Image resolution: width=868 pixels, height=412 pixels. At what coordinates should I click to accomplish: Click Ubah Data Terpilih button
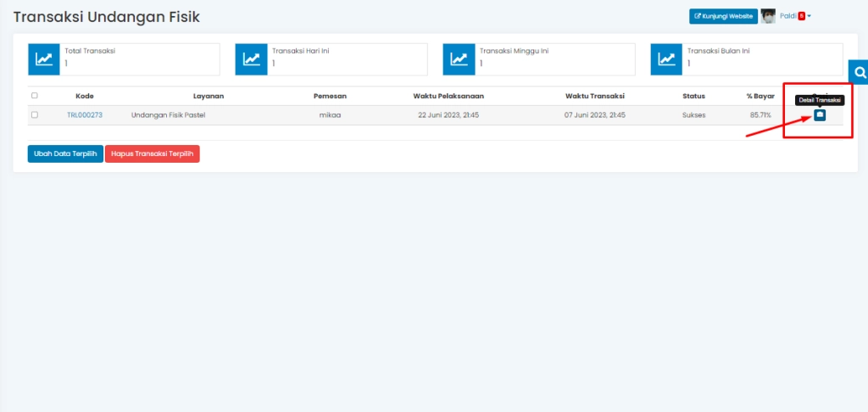tap(65, 154)
